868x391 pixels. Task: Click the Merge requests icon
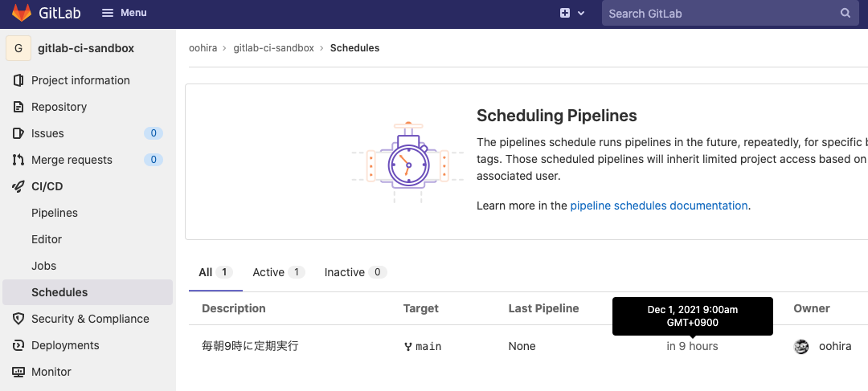click(18, 160)
